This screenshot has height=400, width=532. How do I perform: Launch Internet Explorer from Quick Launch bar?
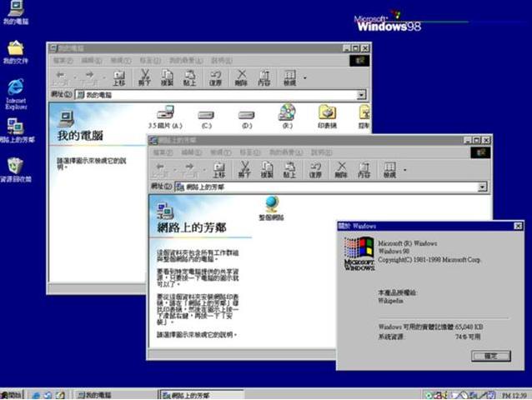click(x=36, y=395)
